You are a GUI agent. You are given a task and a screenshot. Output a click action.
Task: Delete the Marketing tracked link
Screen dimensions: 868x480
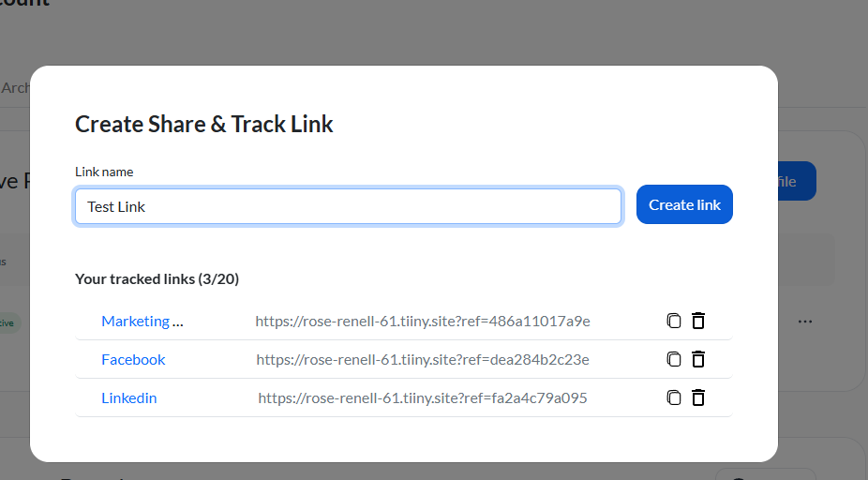[x=698, y=321]
